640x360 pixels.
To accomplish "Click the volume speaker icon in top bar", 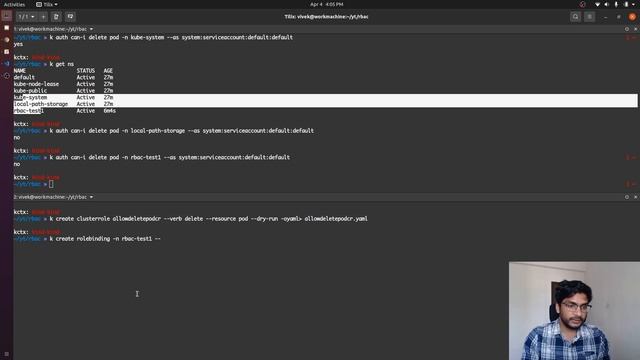I will pyautogui.click(x=607, y=4).
